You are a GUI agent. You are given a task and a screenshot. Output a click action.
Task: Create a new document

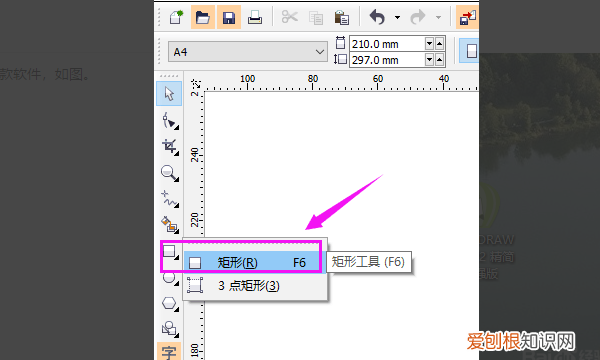(x=176, y=17)
